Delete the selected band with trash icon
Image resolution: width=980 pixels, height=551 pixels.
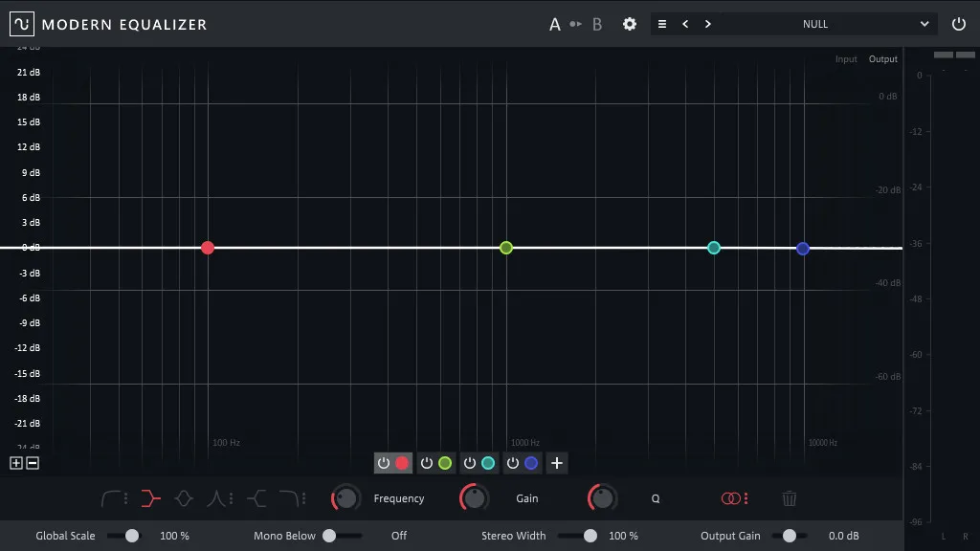coord(789,498)
